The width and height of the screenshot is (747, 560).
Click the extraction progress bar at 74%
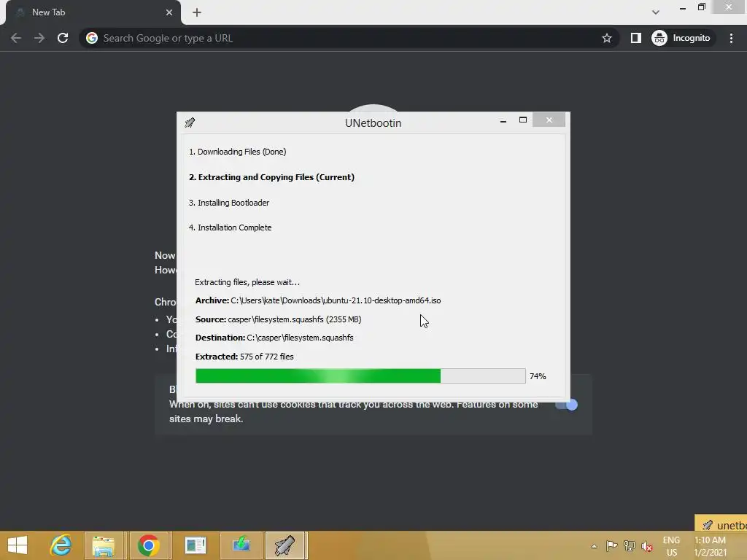[x=360, y=376]
